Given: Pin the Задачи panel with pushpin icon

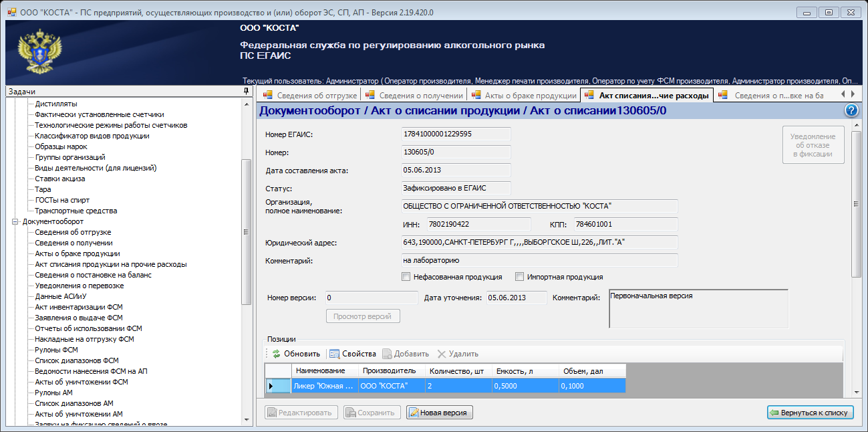Looking at the screenshot, I should tap(246, 92).
